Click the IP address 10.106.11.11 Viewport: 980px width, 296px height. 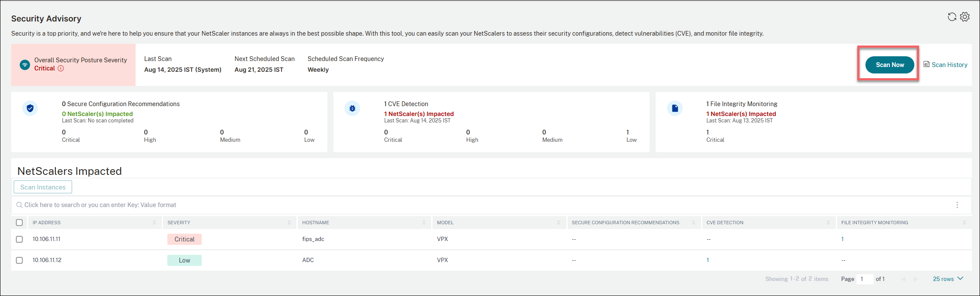click(46, 239)
